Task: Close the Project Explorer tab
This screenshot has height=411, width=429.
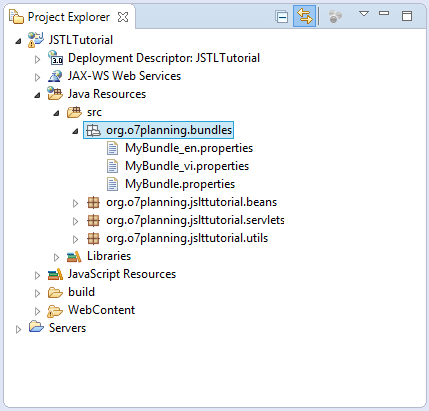Action: pos(123,17)
